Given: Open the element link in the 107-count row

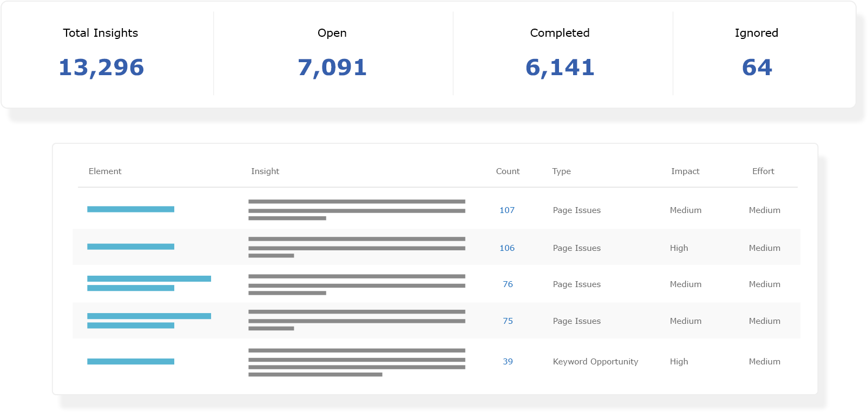Looking at the screenshot, I should pos(130,209).
